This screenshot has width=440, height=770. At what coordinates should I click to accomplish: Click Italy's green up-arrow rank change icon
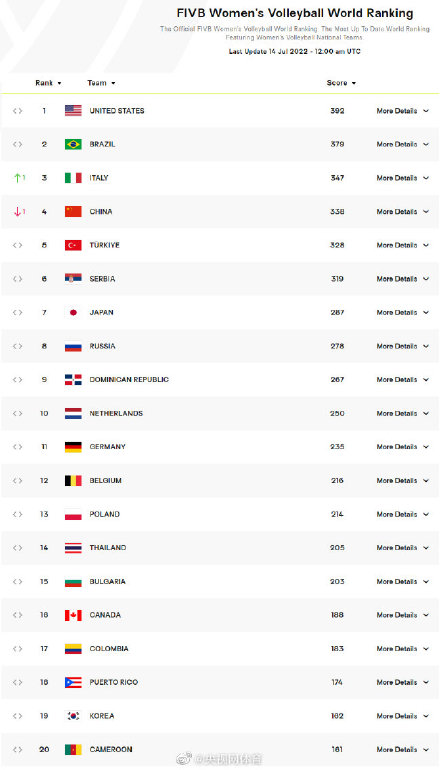tap(19, 178)
